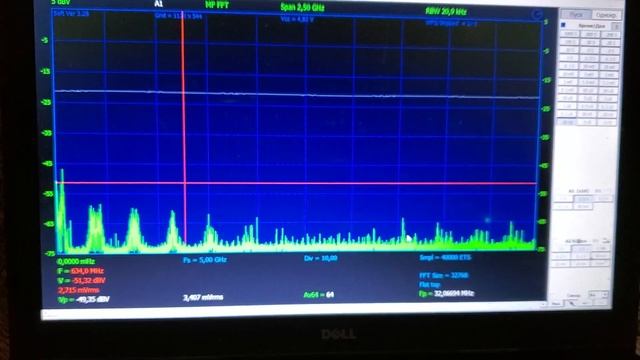Image resolution: width=640 pixels, height=360 pixels.
Task: Click the 'Fp = 32,06694 MHz' readout
Action: (446, 293)
